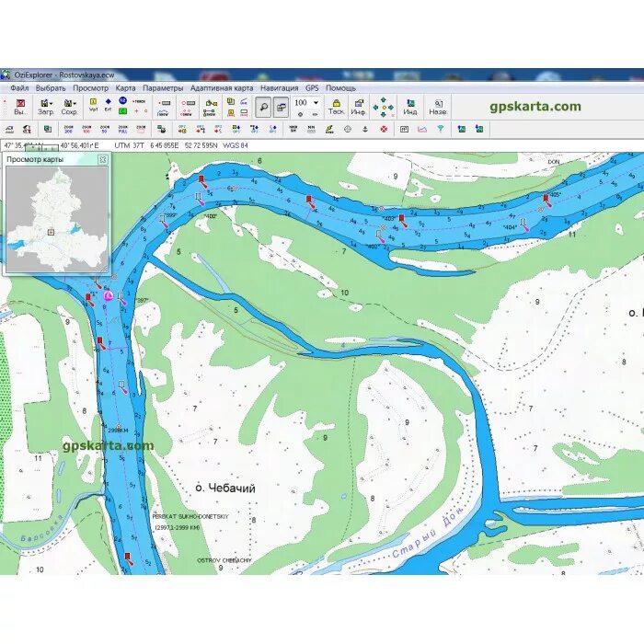
Task: Click the Барсовка river label
Action: [x=42, y=528]
